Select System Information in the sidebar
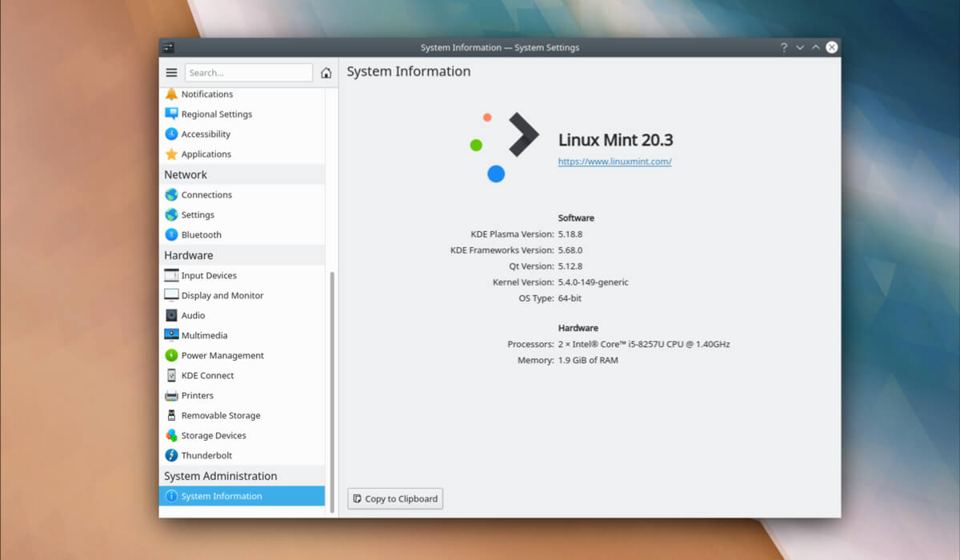Screen dimensions: 960x560 pos(242,496)
